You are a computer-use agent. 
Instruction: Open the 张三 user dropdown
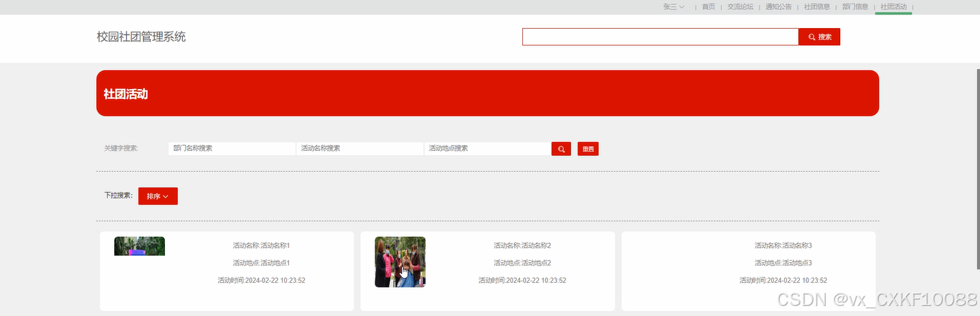click(674, 6)
